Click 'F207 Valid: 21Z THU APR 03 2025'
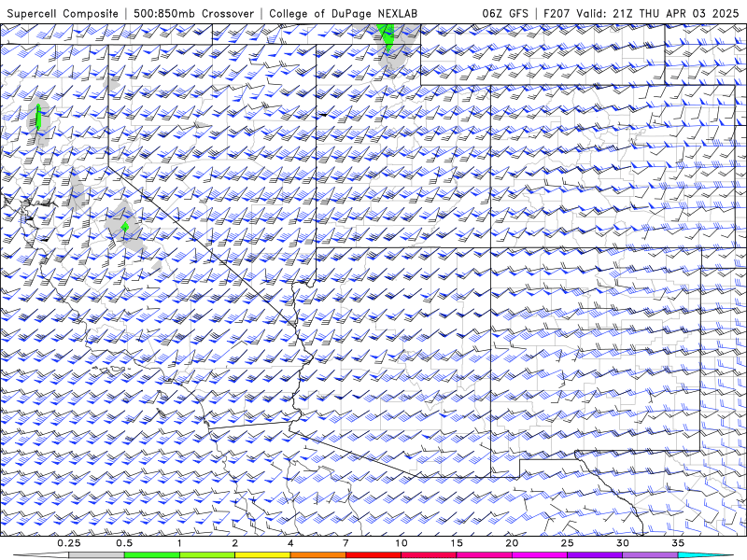The height and width of the screenshot is (560, 747). [x=641, y=13]
